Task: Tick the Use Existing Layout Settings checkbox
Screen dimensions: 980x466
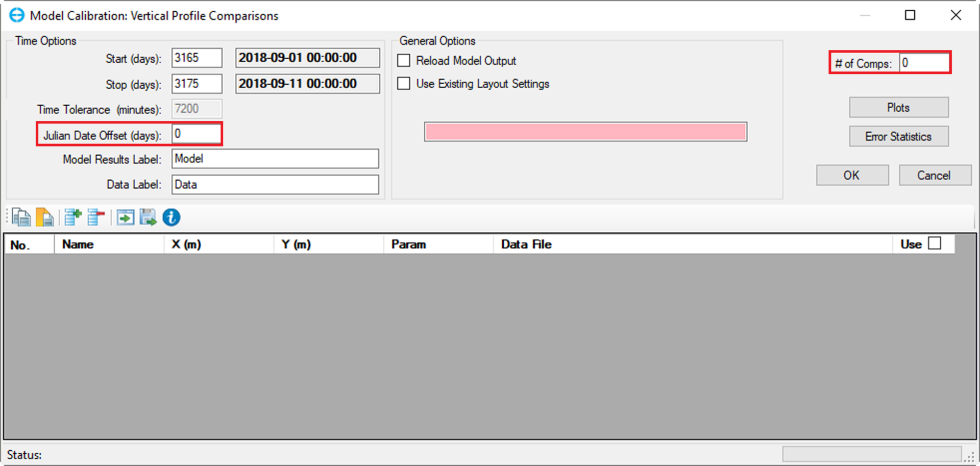Action: click(x=404, y=84)
